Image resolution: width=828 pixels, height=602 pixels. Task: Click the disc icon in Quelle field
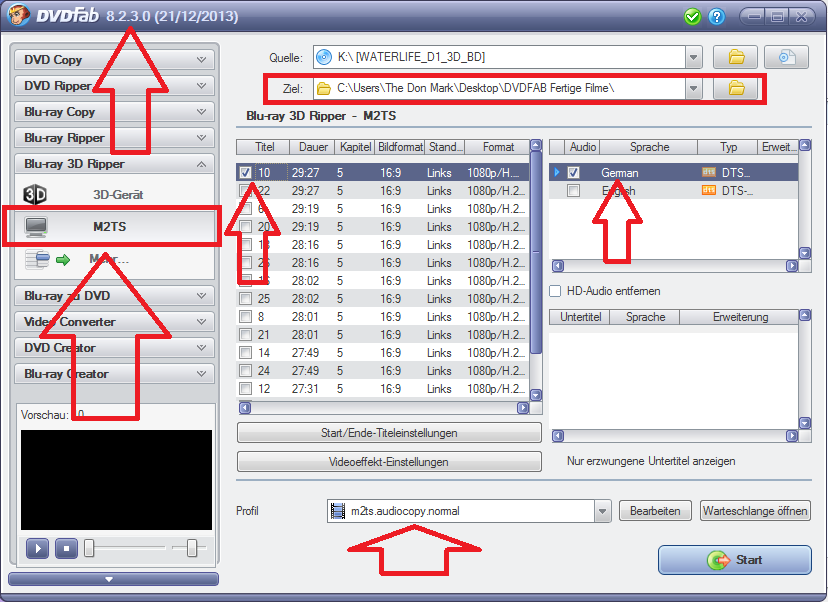click(324, 57)
